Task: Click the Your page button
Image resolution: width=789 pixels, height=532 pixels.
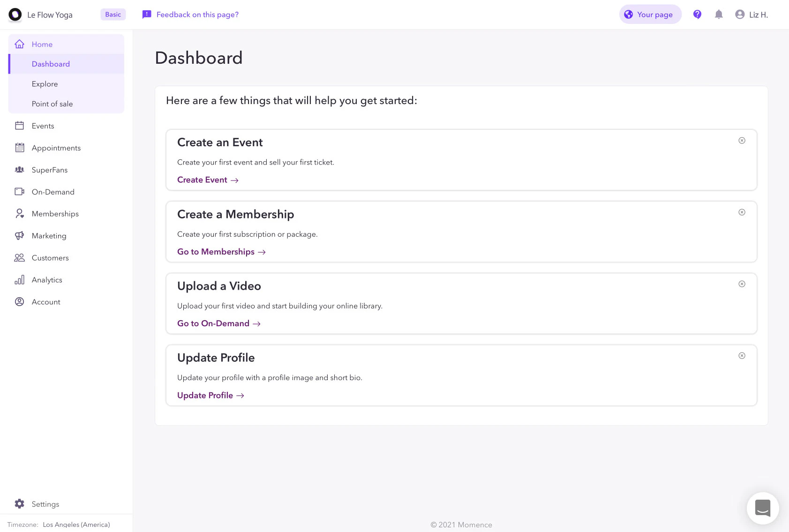Action: (x=650, y=15)
